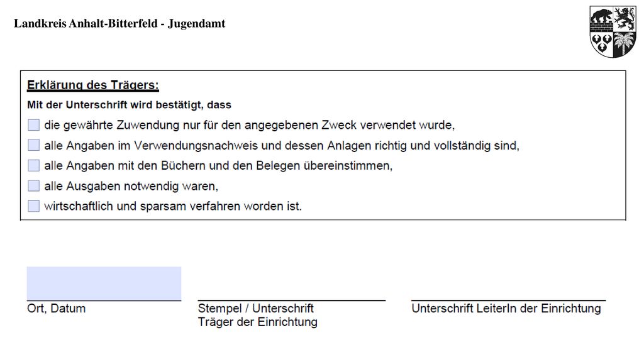Check the 'gewährte Zuwendung' confirmation checkbox
Viewport: 644px width, 362px height.
[x=34, y=125]
